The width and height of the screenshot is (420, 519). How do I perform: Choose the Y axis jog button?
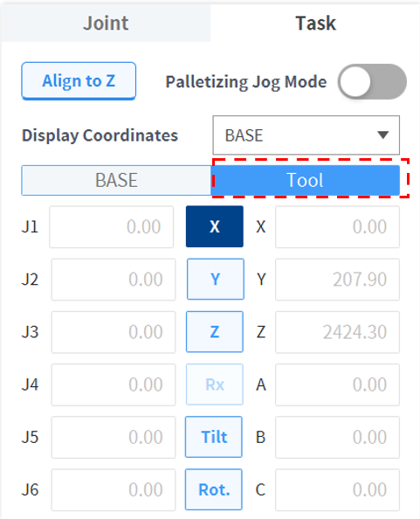point(216,279)
